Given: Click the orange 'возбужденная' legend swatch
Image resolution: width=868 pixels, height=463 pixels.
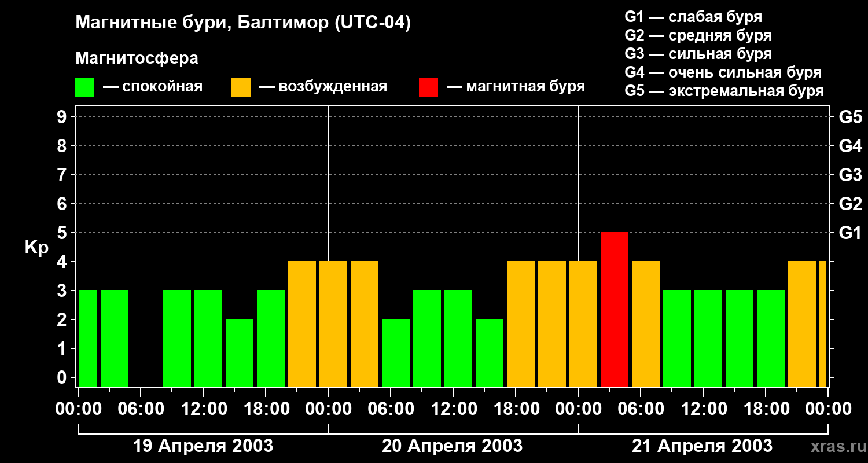Looking at the screenshot, I should click(x=241, y=87).
